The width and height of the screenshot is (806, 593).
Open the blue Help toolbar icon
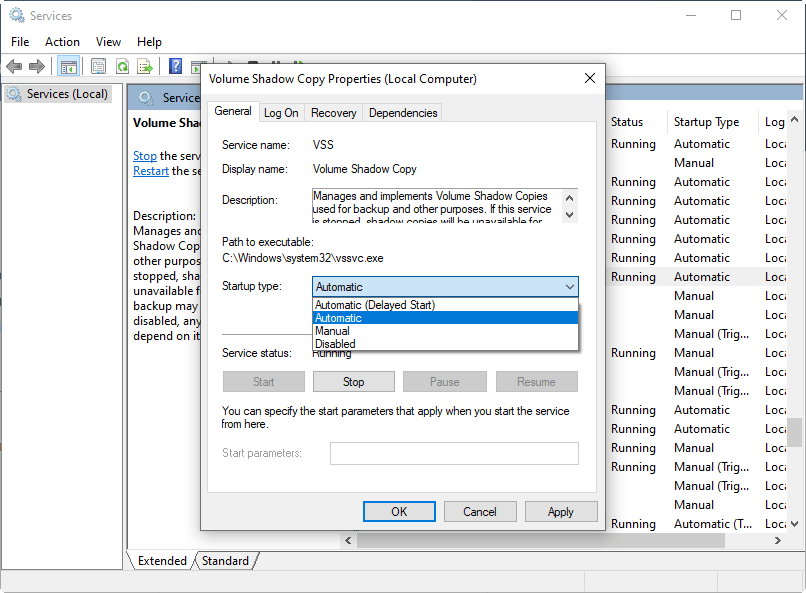pyautogui.click(x=175, y=66)
